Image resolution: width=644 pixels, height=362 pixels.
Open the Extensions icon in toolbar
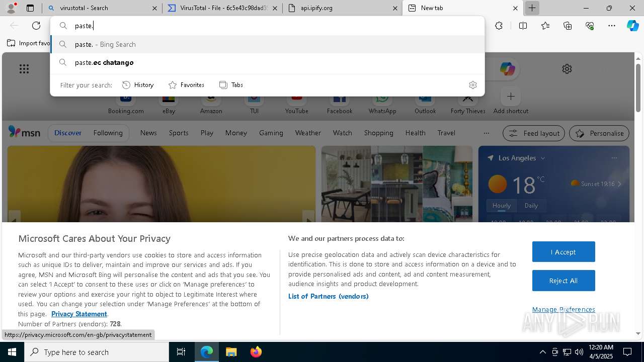coord(499,26)
